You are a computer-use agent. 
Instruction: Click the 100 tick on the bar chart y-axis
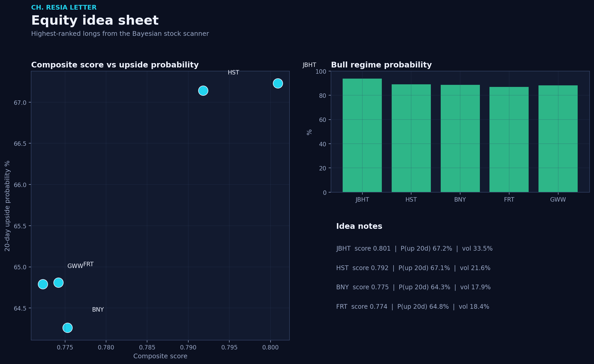coord(321,72)
